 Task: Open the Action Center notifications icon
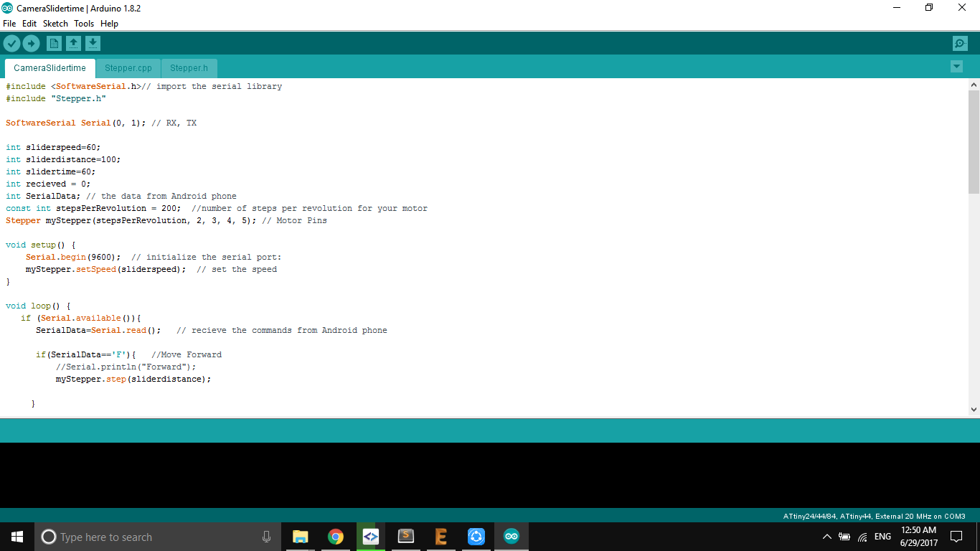pyautogui.click(x=956, y=537)
